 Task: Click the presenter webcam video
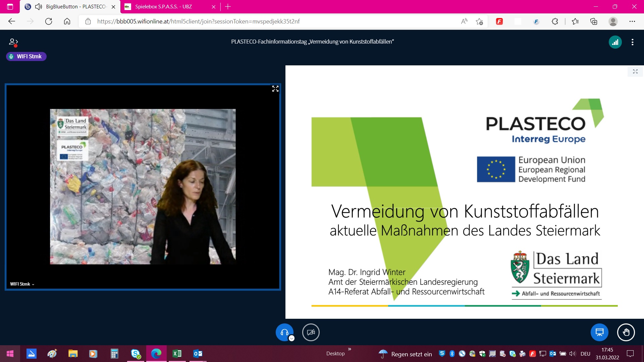coord(143,187)
